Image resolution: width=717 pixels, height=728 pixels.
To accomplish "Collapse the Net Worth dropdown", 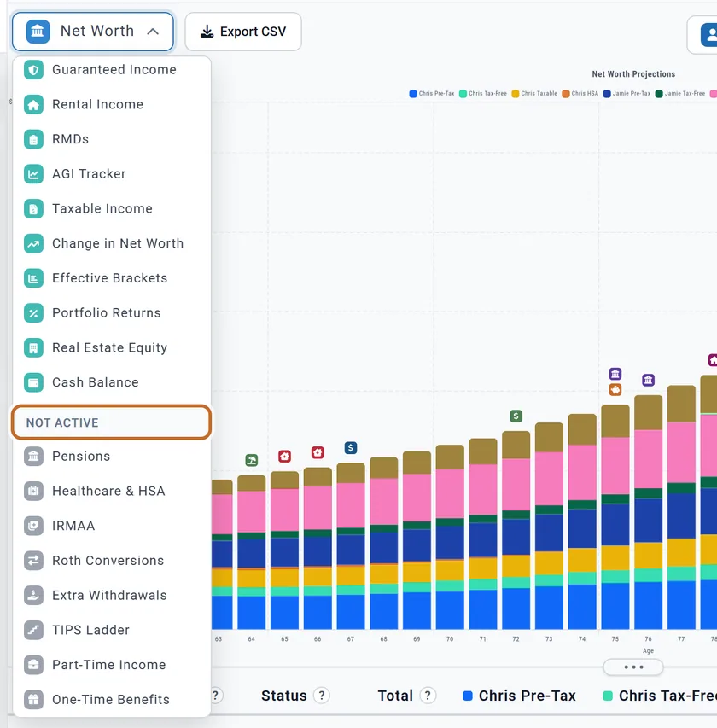I will point(93,32).
